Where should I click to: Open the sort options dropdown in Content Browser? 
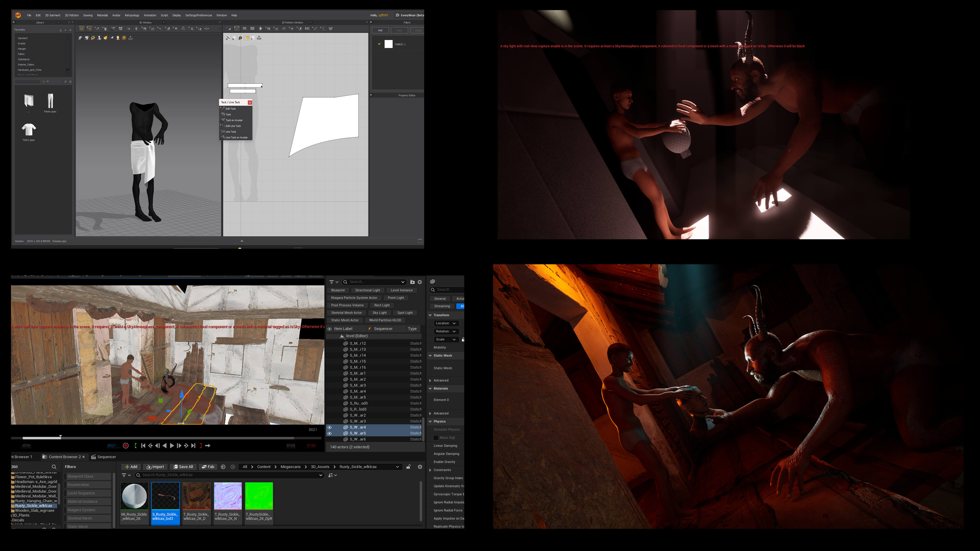[x=332, y=475]
